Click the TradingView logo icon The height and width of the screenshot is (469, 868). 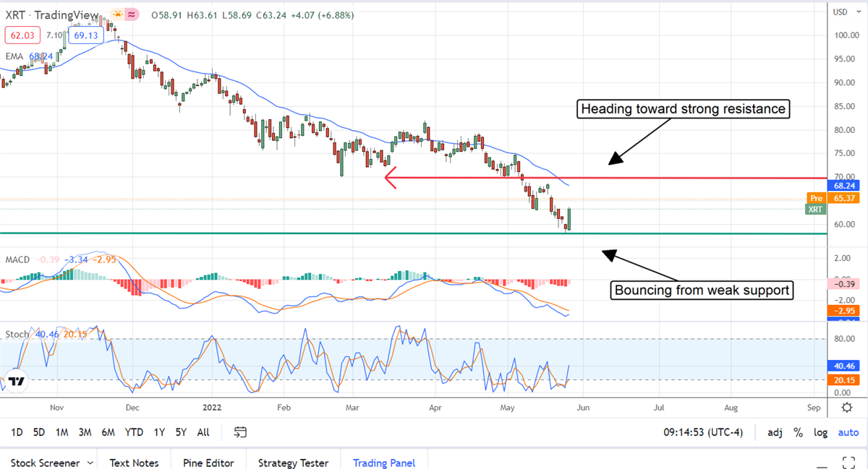[18, 381]
